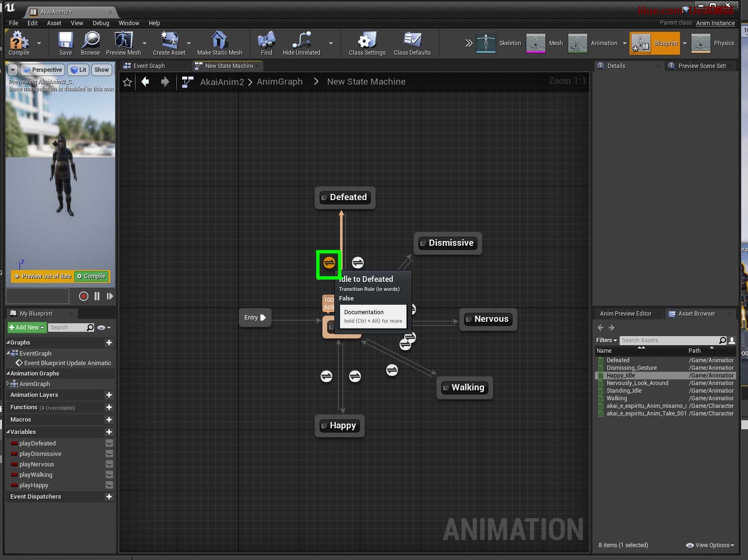This screenshot has width=748, height=560.
Task: Click the Anim Instance parent class link
Action: [x=715, y=23]
